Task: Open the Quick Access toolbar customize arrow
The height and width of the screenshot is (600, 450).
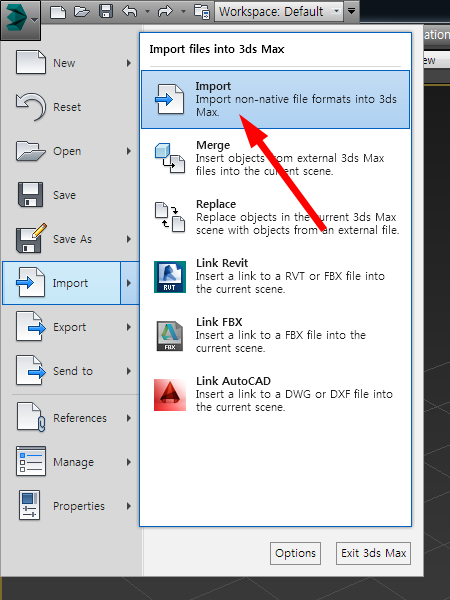Action: click(352, 11)
